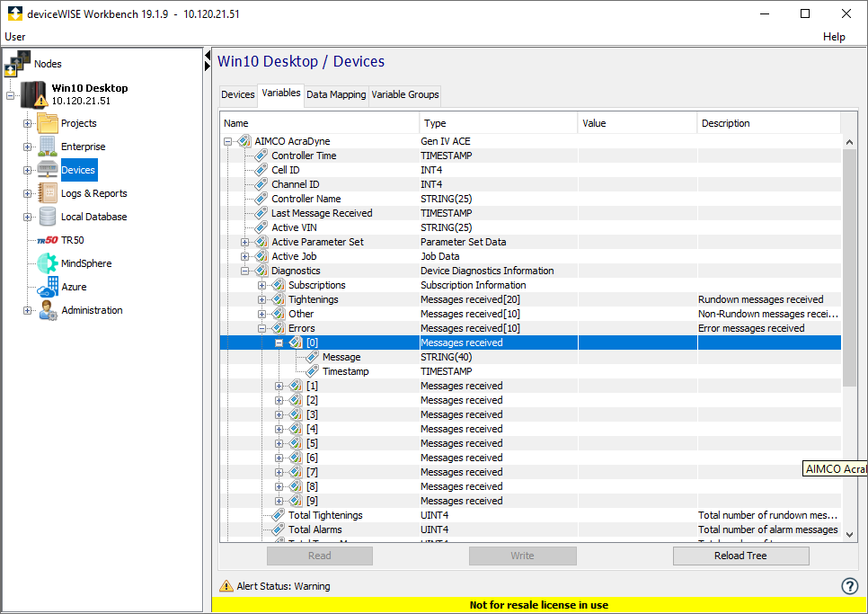Open the Administration user icon
The image size is (868, 614).
coord(48,310)
